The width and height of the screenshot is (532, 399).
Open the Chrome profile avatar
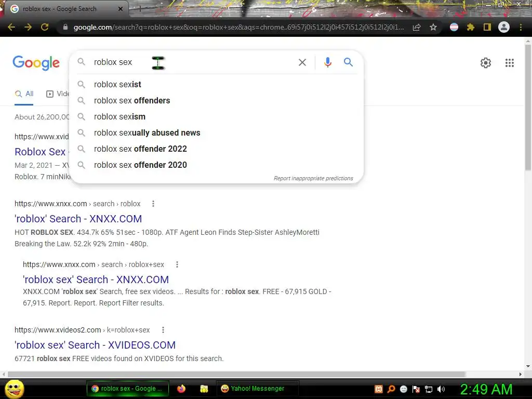pos(503,27)
